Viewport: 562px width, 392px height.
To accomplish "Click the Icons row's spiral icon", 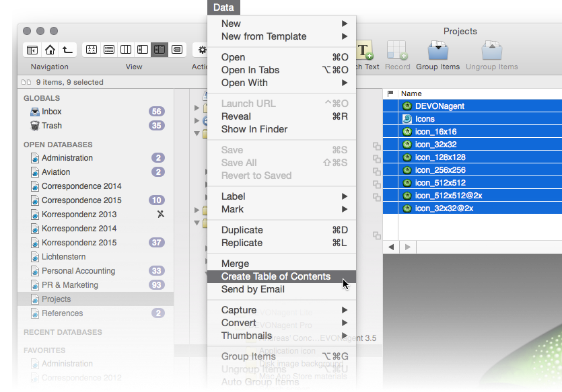I will click(407, 119).
